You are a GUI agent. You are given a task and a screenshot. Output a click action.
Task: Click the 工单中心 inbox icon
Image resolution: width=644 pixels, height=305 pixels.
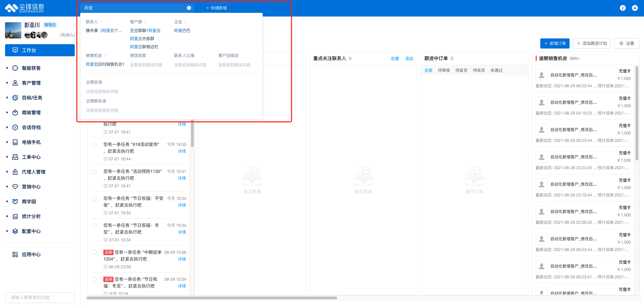click(15, 157)
